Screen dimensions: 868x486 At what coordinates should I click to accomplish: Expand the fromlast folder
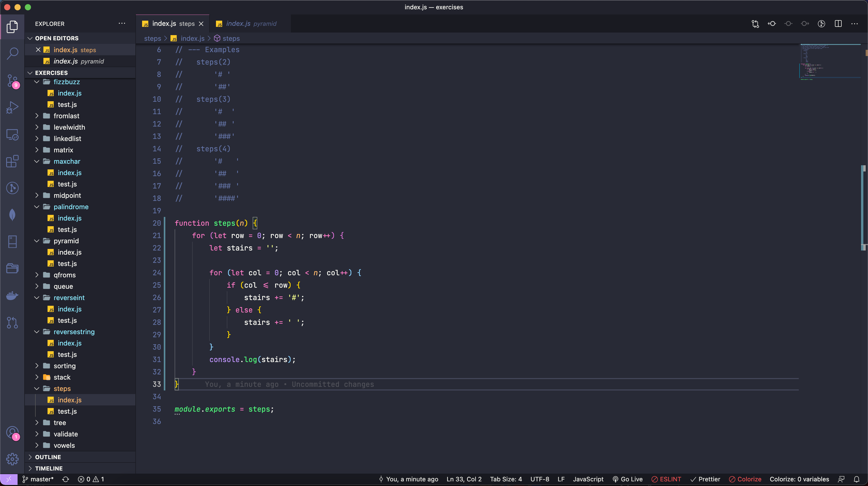(80, 116)
